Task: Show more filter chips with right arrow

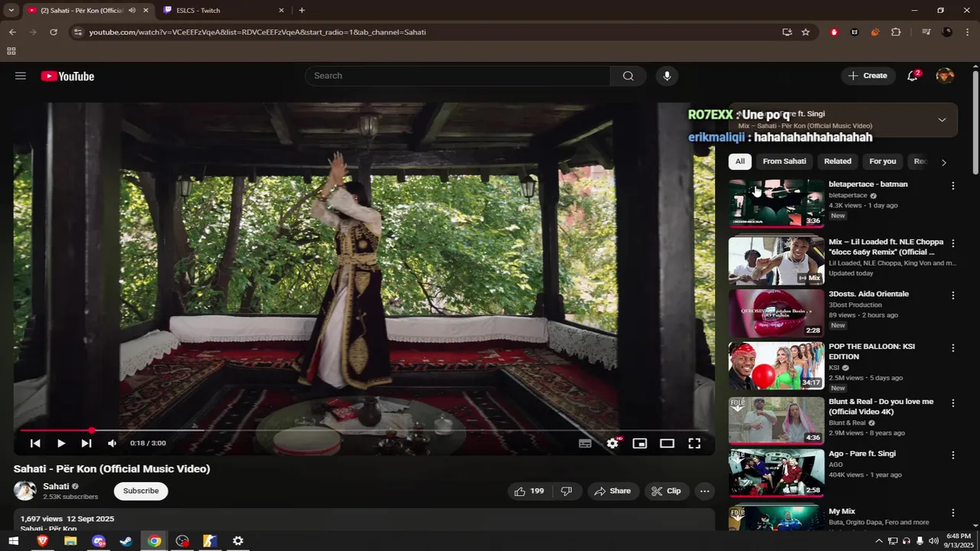Action: coord(943,162)
